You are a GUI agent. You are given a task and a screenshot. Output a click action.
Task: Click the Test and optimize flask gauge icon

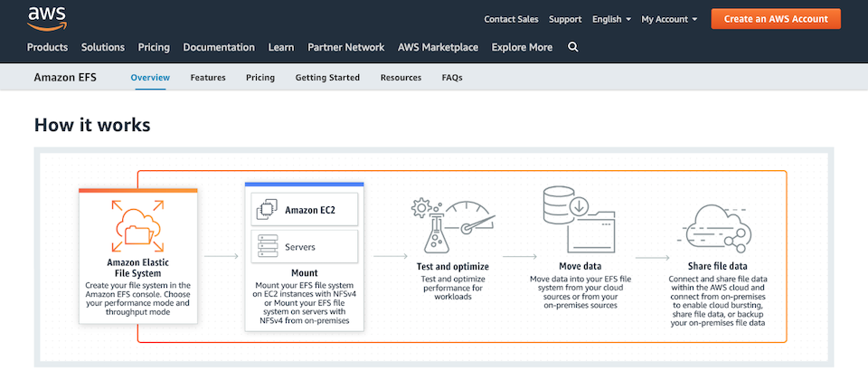pos(452,227)
